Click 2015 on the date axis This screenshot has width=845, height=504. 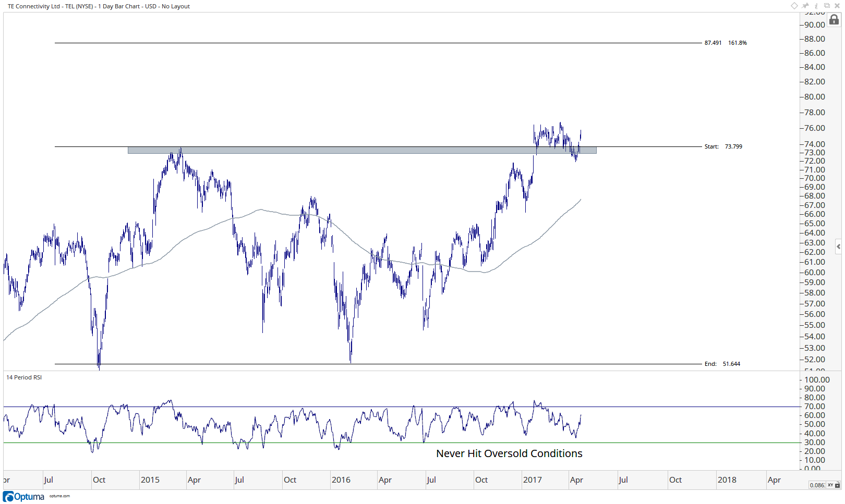150,480
